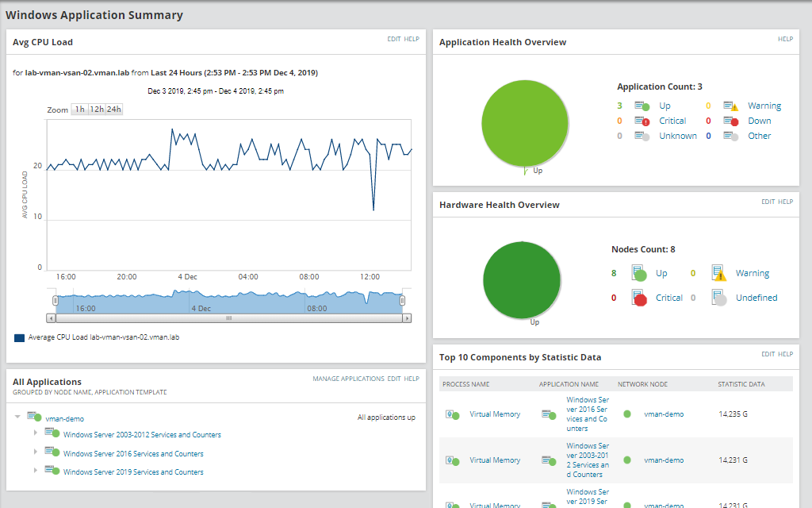Click the Down application status icon

click(x=730, y=121)
